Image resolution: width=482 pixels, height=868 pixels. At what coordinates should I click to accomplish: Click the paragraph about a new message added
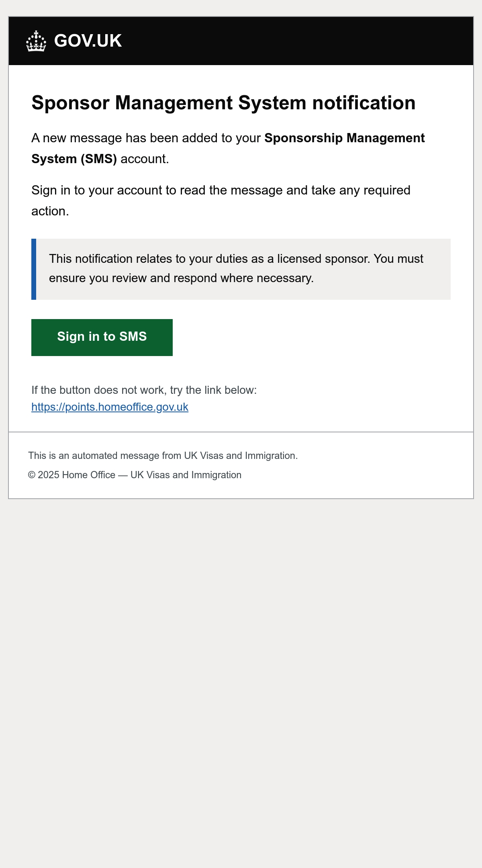pos(228,148)
